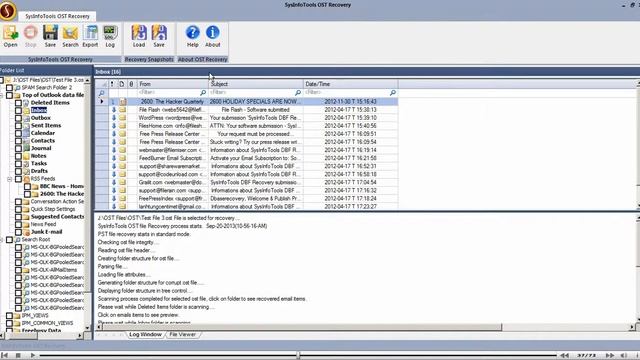The width and height of the screenshot is (640, 360).
Task: Collapse the Top of Outlook data file node
Action: 2,95
